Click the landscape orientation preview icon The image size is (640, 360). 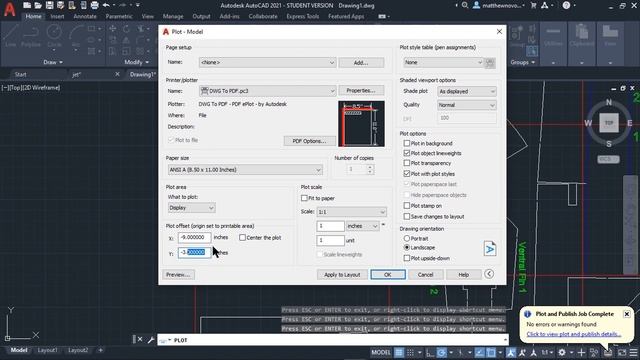[490, 249]
